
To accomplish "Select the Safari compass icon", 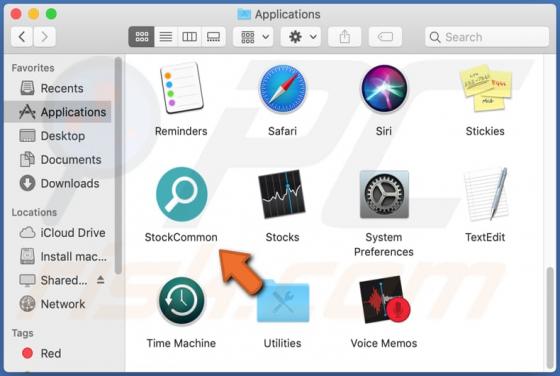I will coord(282,89).
